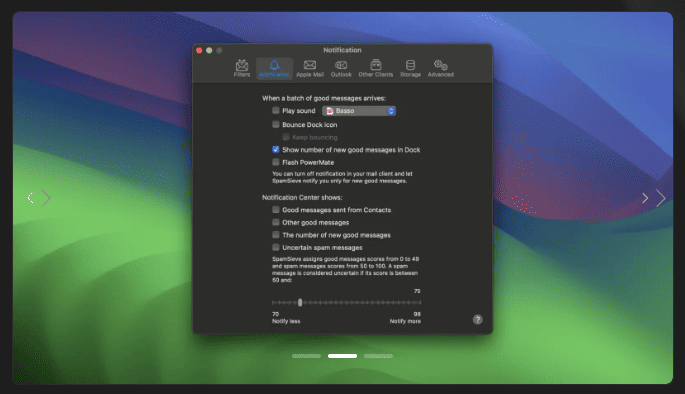
Task: Open the Other Clients pane
Action: 376,69
